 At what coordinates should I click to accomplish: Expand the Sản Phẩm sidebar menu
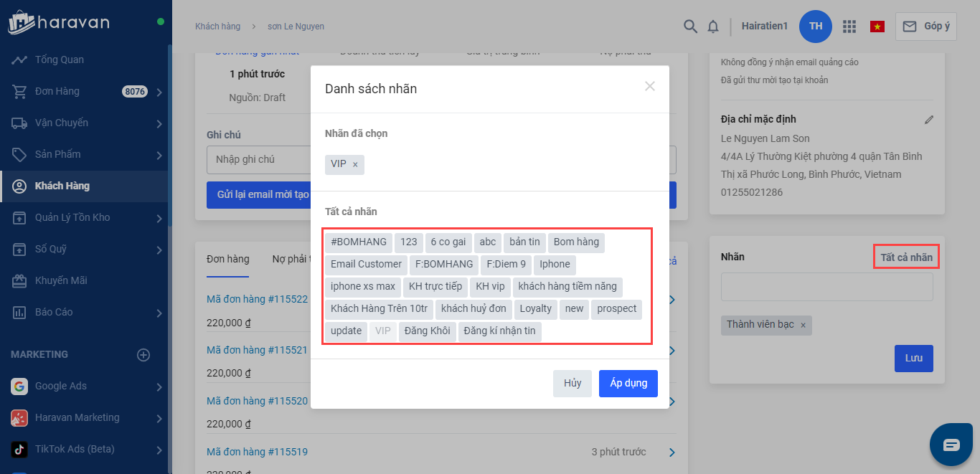(159, 155)
